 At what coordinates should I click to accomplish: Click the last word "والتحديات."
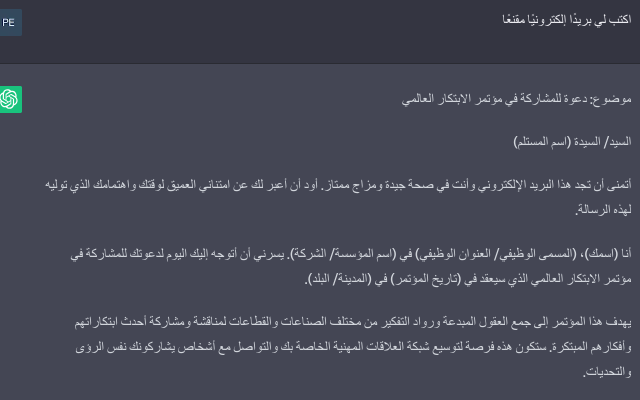coord(607,372)
